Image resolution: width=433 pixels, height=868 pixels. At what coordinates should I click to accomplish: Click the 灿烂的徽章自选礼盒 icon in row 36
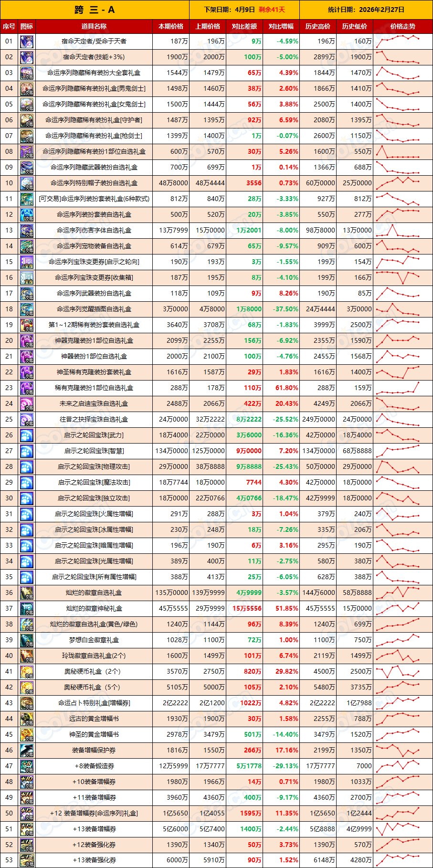[x=27, y=593]
